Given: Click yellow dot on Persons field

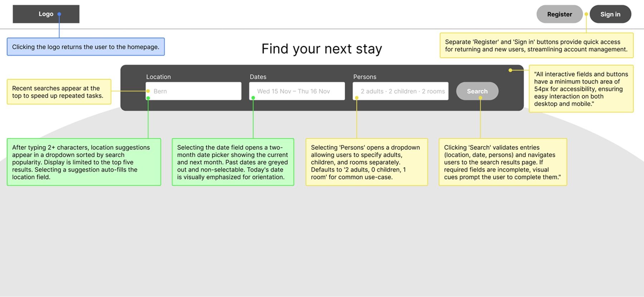Looking at the screenshot, I should 357,98.
